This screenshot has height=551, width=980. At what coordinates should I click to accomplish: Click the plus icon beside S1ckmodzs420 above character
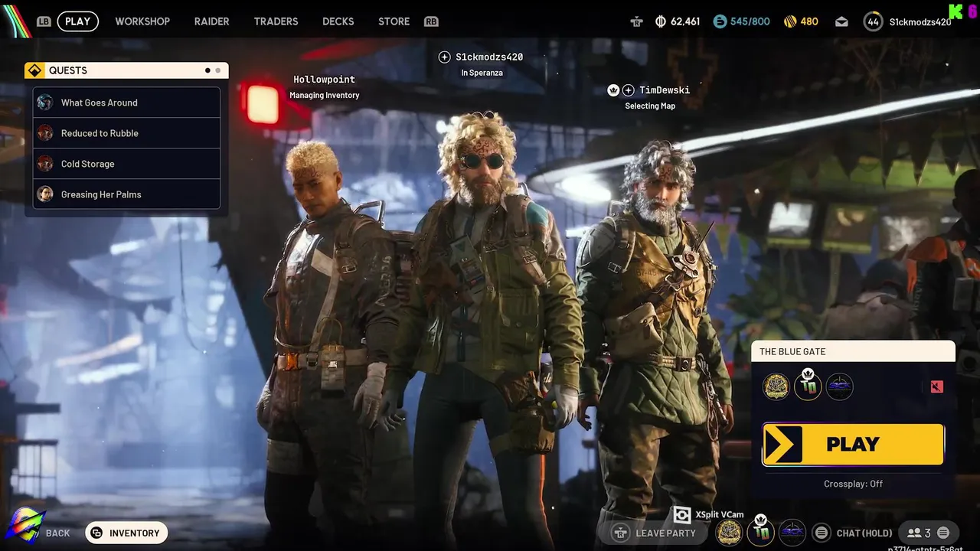tap(444, 57)
